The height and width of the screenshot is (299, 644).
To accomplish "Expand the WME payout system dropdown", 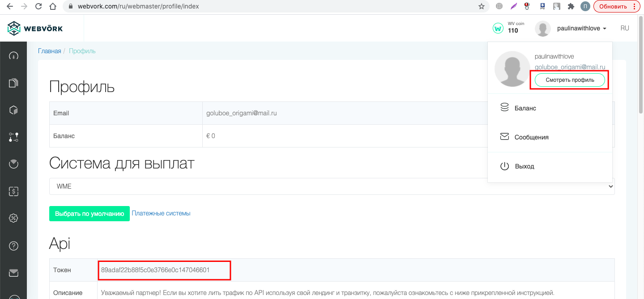I will [332, 186].
